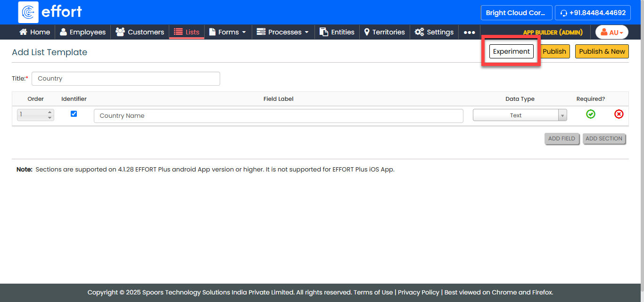Viewport: 644px width, 302px height.
Task: Open the Data Type Text dropdown
Action: 519,115
